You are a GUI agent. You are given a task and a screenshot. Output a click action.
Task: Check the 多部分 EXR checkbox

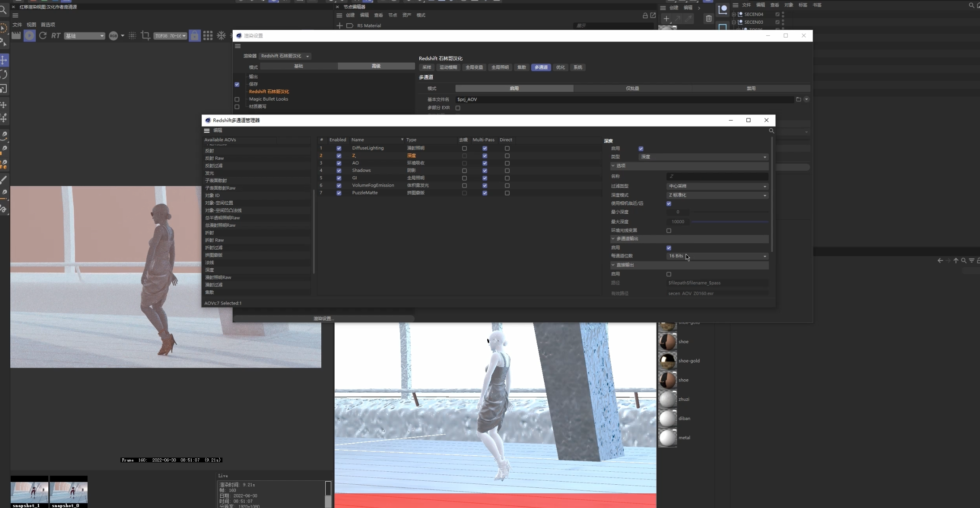[x=458, y=108]
